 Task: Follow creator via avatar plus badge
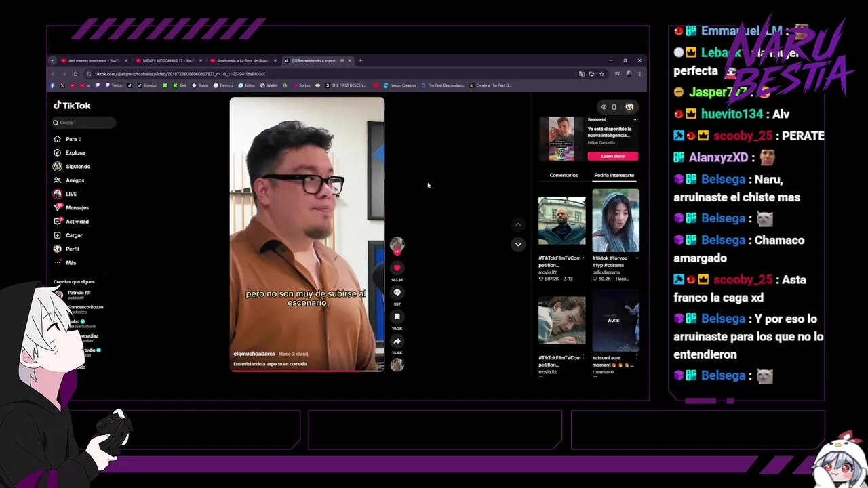(397, 251)
